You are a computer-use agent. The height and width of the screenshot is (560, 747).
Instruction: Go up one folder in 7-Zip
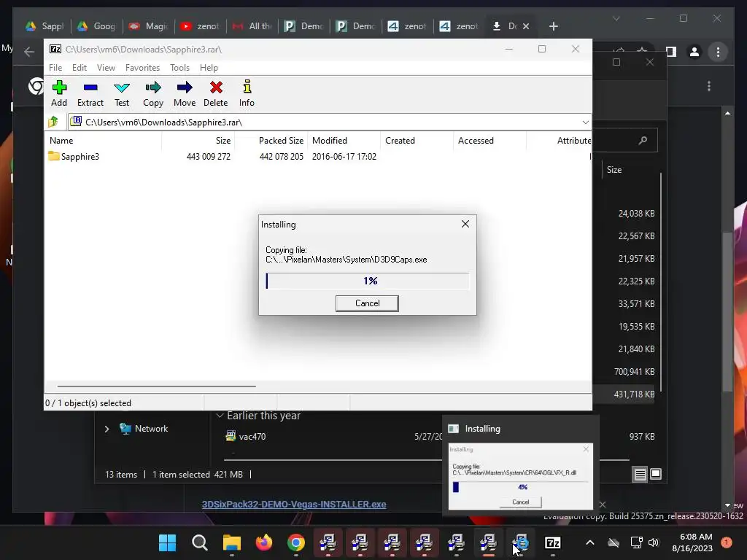click(x=53, y=122)
